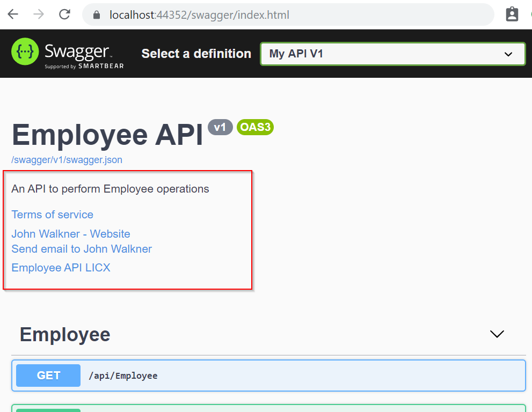Click Send email to John Walkner

point(82,249)
